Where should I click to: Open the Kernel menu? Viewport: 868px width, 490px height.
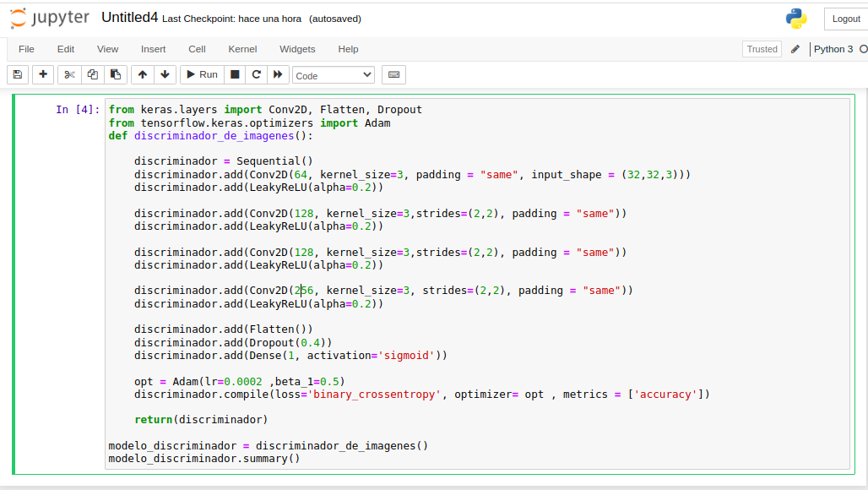tap(242, 49)
